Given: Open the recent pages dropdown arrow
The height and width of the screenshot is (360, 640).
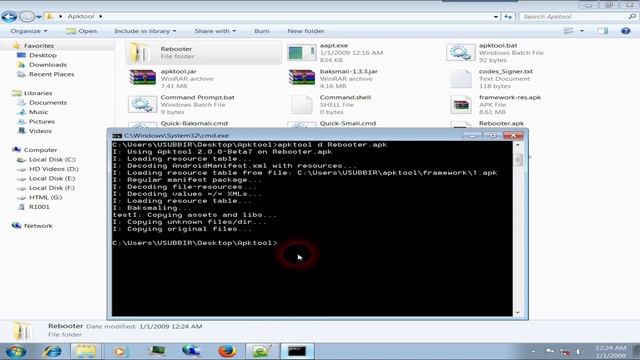Looking at the screenshot, I should click(39, 17).
